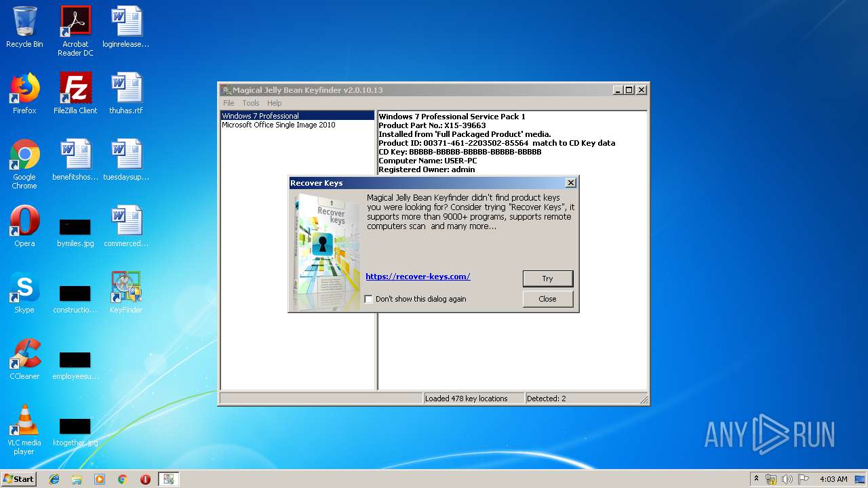Click 'Windows 7 Professional Service Pack 1' line
This screenshot has width=868, height=488.
[452, 117]
